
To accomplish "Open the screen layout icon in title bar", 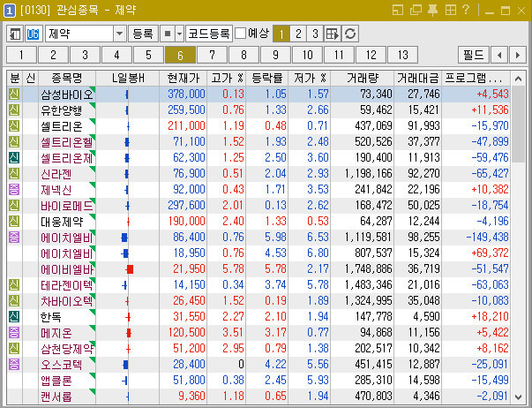I will (398, 11).
